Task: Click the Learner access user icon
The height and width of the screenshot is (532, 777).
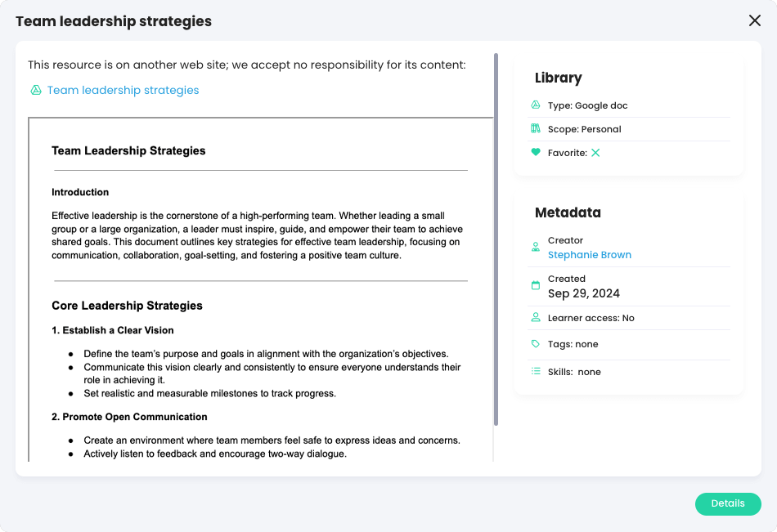Action: click(x=536, y=318)
